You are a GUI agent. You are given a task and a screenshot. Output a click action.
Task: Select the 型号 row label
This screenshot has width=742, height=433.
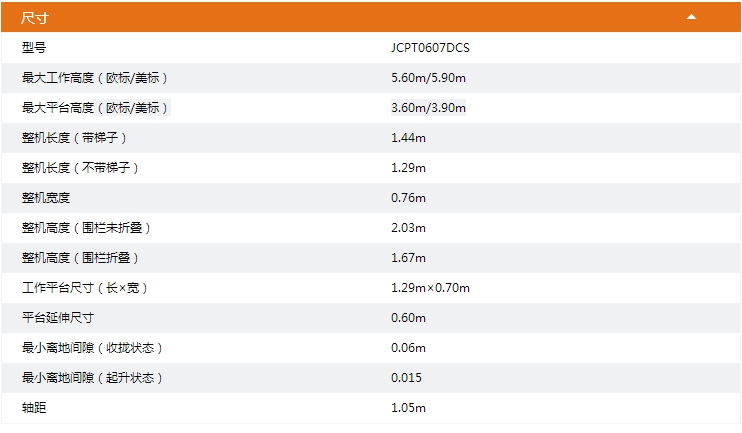[34, 47]
